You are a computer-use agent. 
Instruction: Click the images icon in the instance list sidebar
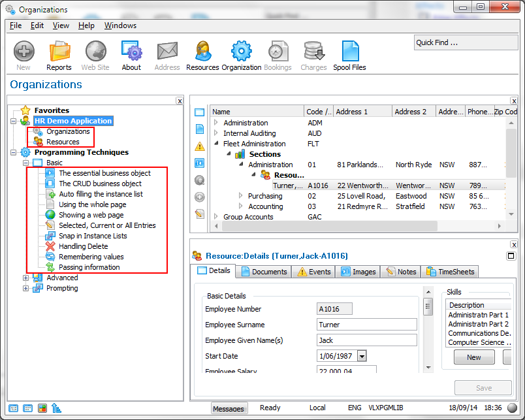[200, 163]
